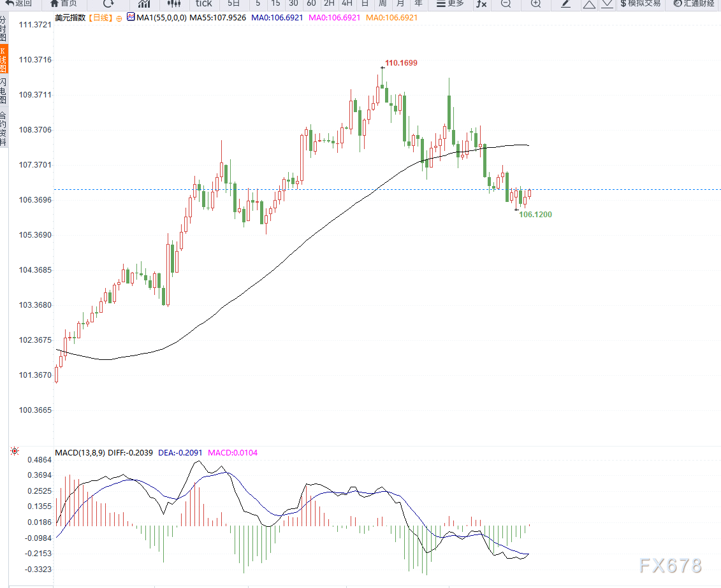Toggle the orange circle next to 日线
The image size is (721, 588).
coord(119,19)
